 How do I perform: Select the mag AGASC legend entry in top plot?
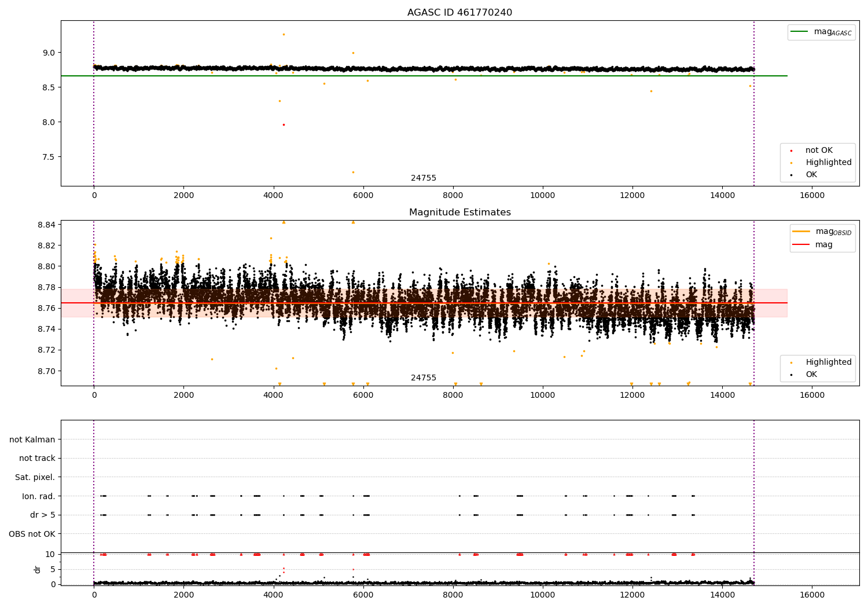[x=821, y=32]
